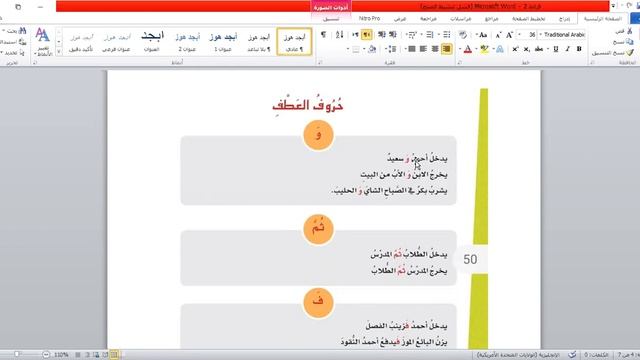
Task: Apply the العنوان Title style
Action: (152, 41)
